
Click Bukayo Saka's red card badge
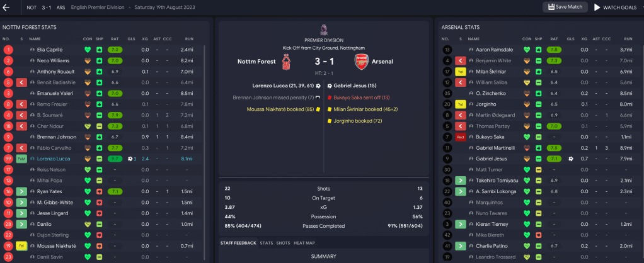coord(461,137)
